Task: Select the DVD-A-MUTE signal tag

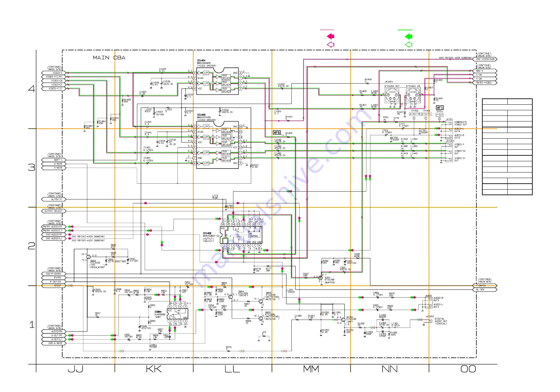Action: coord(54,343)
